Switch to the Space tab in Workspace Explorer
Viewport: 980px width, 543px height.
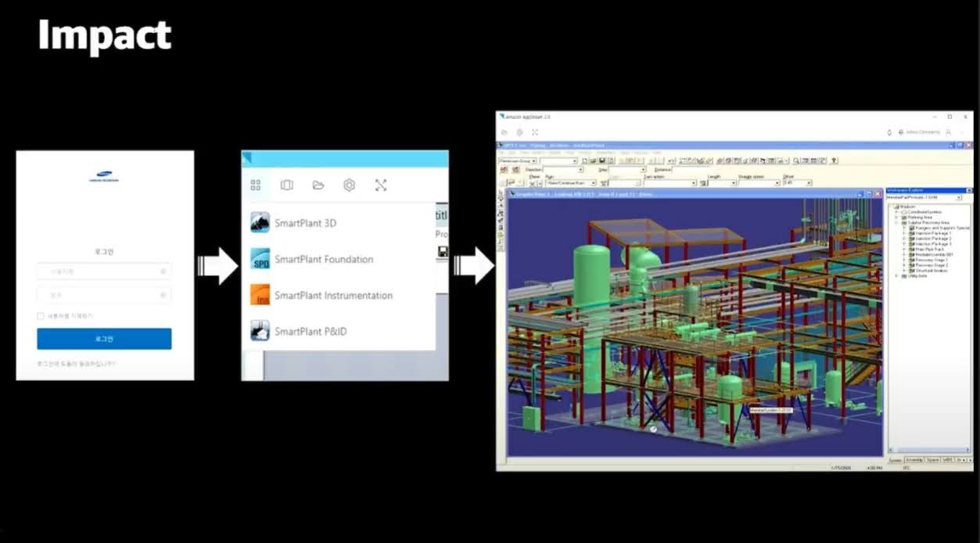point(932,460)
